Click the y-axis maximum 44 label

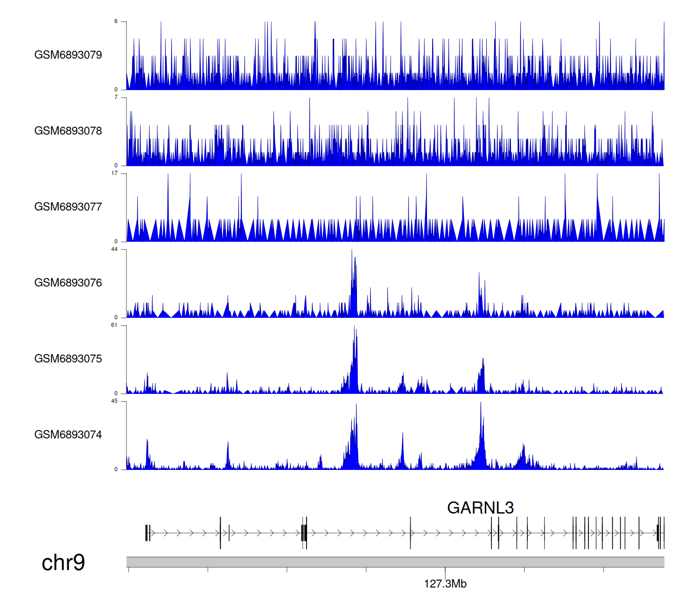click(x=114, y=249)
